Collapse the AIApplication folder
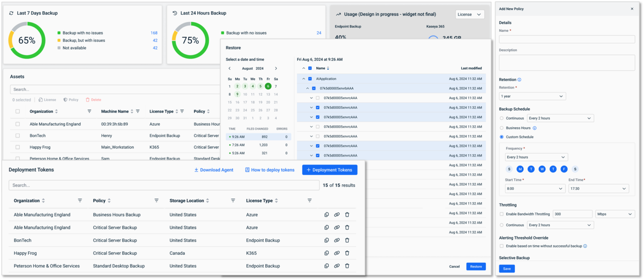 pos(304,79)
